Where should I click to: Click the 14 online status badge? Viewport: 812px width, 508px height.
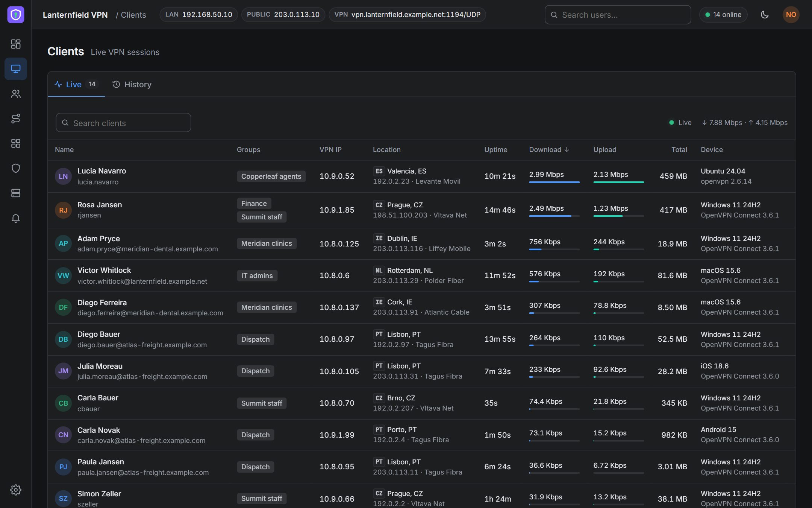723,15
